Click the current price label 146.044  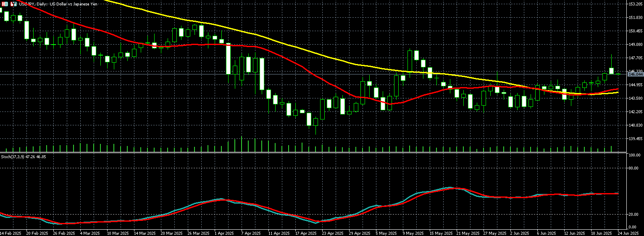coord(635,74)
